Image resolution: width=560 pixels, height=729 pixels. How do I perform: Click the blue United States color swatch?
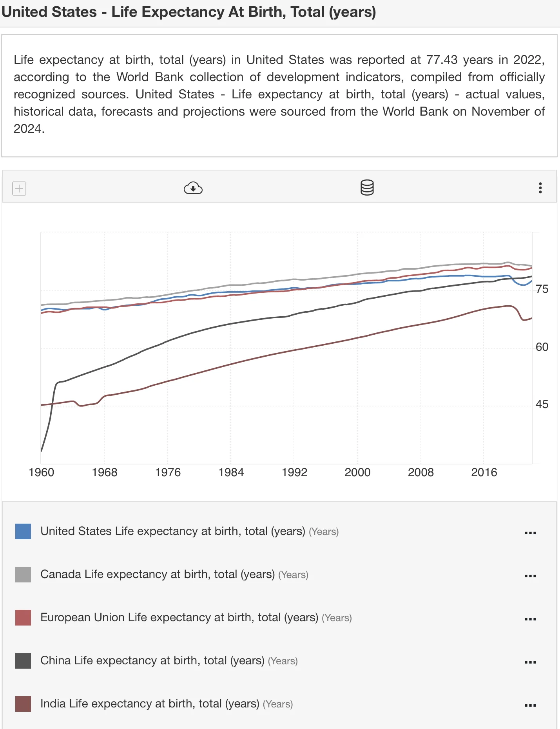(x=23, y=531)
